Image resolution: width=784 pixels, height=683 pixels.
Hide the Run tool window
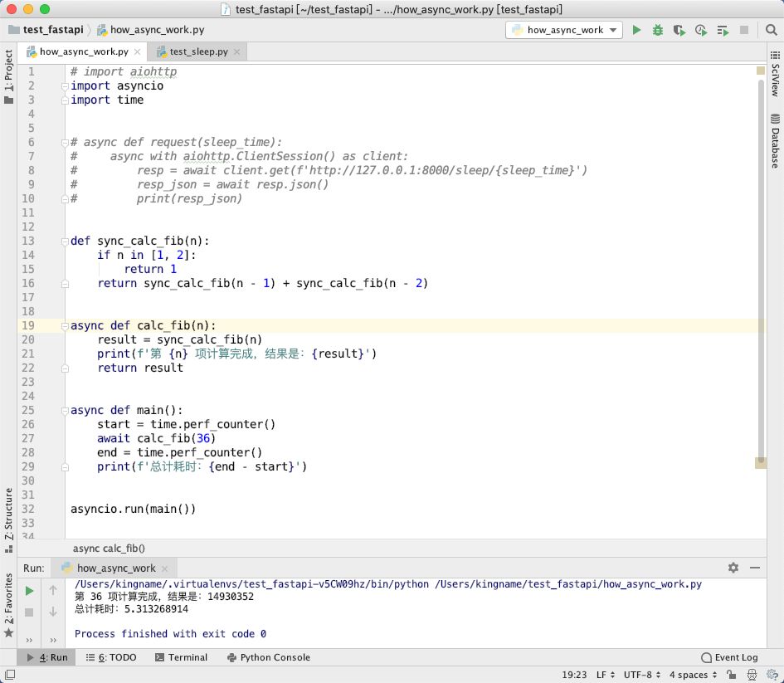[755, 568]
